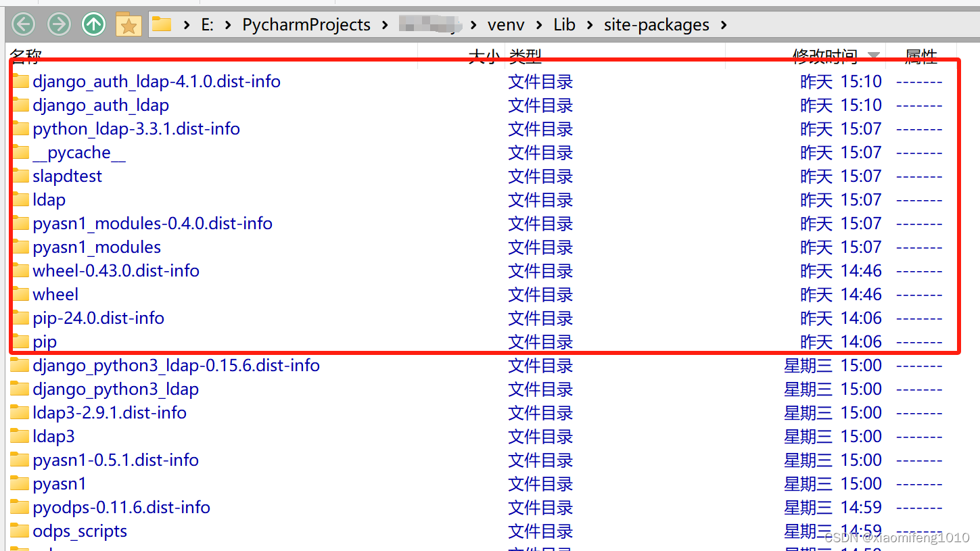Expand chevron between E: and PycharmProjects
Viewport: 980px width, 551px height.
point(229,25)
